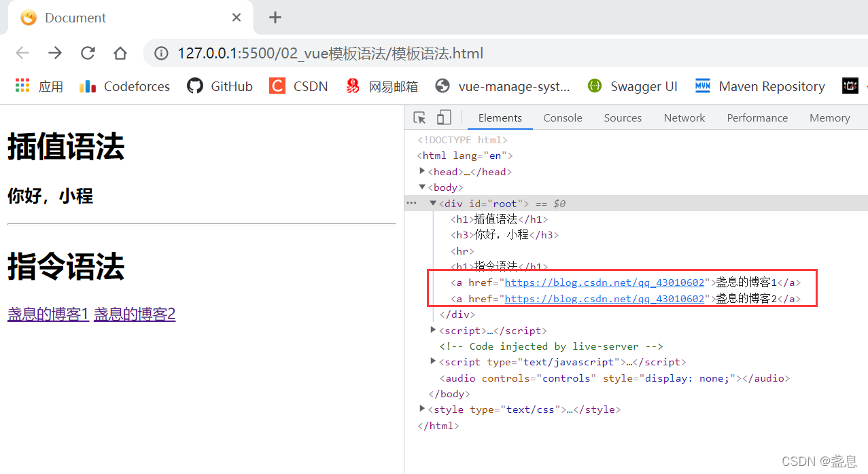Open href link of 盏息的博客1 anchor
This screenshot has height=474, width=868.
(x=604, y=282)
